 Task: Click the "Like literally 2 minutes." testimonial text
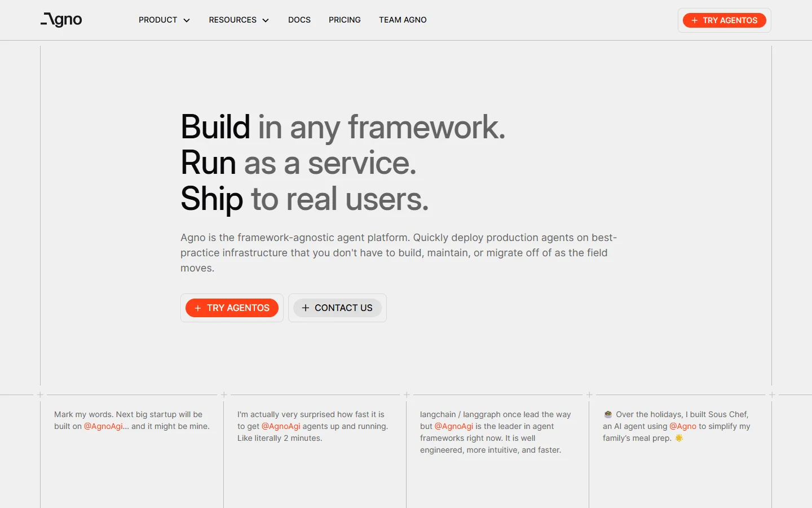280,438
